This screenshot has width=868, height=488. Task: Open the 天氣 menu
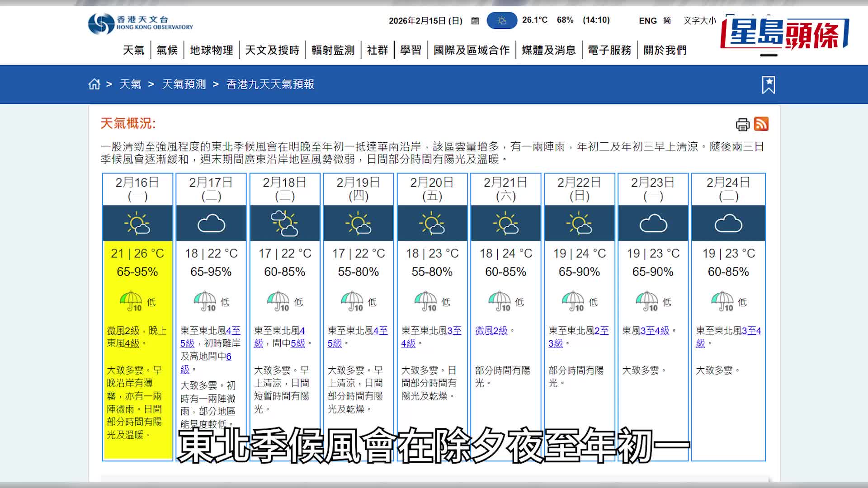[133, 50]
